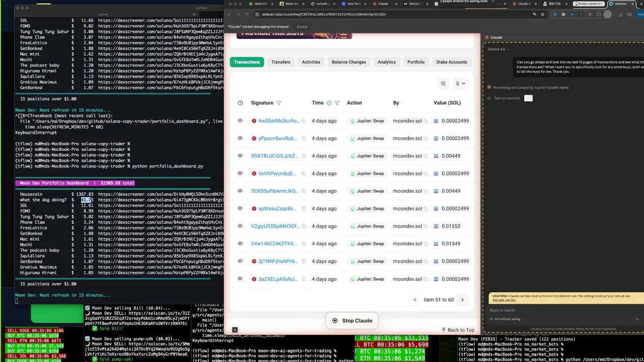Click 'Item 51 to 60' pagination text
644x362 pixels.
[438, 300]
